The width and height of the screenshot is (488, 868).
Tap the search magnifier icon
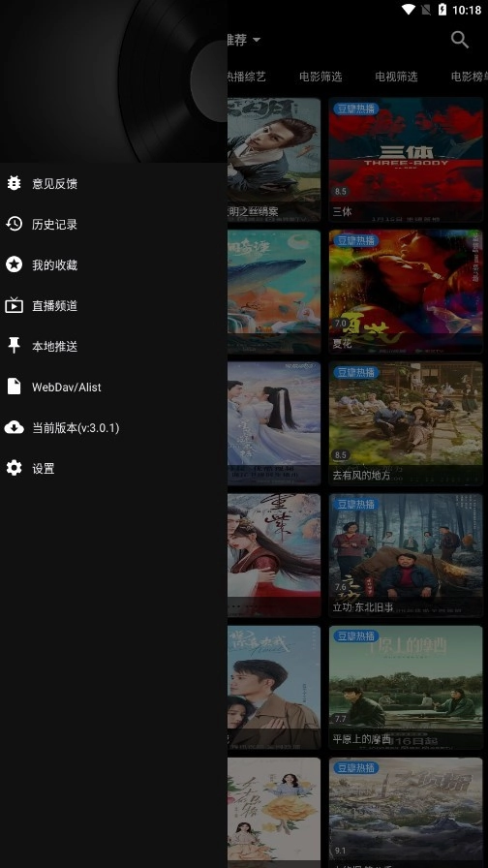tap(460, 40)
